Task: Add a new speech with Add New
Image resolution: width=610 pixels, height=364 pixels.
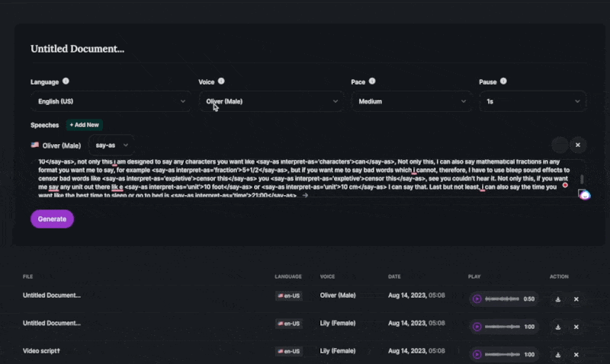Action: [x=84, y=125]
